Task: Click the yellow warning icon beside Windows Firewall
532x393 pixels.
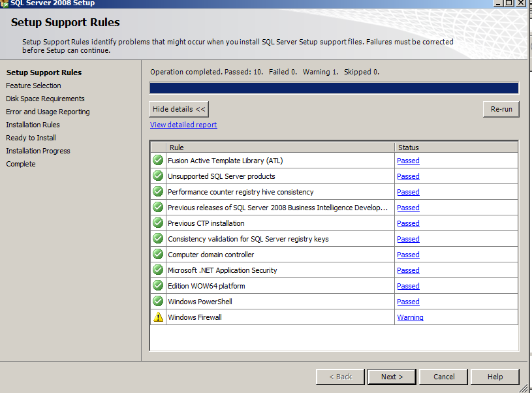Action: 158,317
